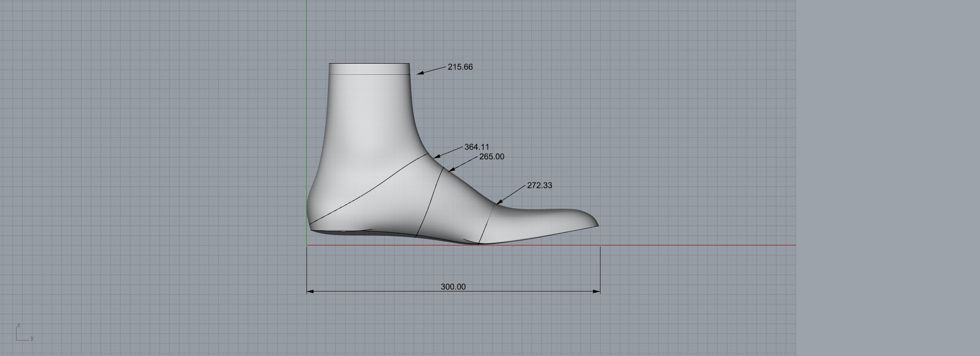Select the 364.11 leader arrowhead

point(436,157)
